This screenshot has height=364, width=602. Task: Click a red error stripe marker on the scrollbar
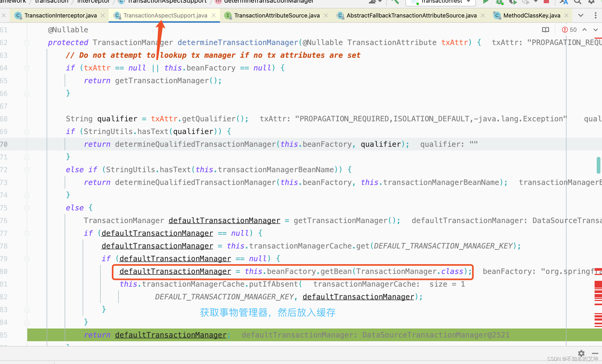[x=598, y=285]
